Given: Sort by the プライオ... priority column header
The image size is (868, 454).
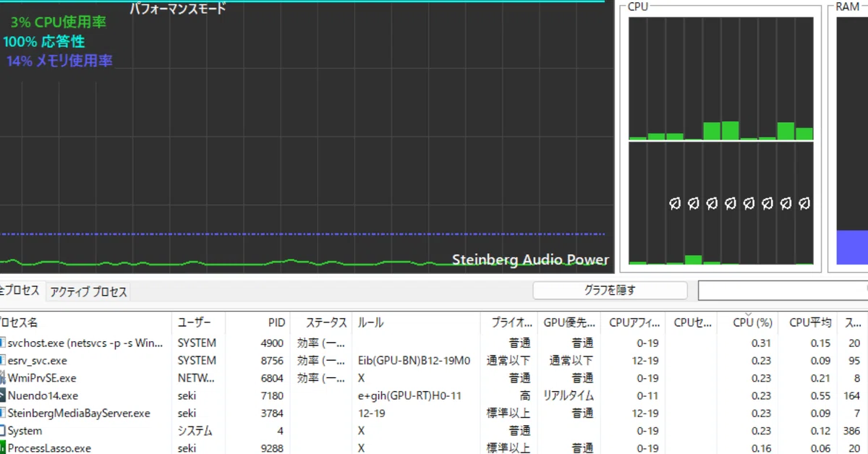Looking at the screenshot, I should [509, 322].
